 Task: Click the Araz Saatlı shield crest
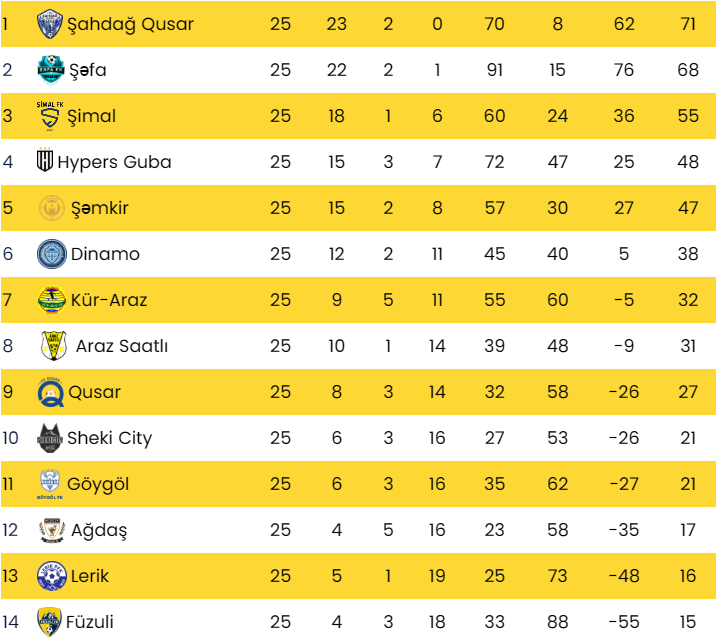pos(54,346)
